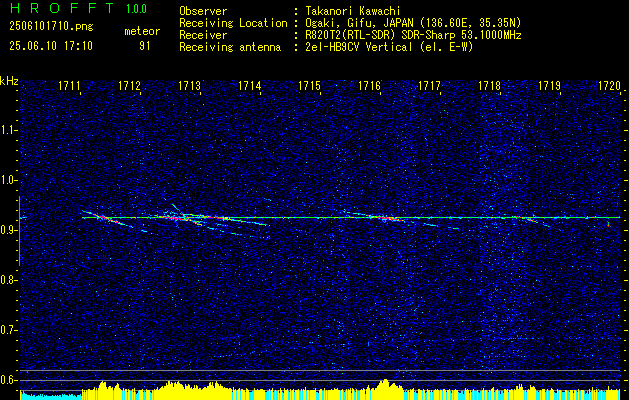
Task: Click the 1713 time marker
Action: (189, 86)
